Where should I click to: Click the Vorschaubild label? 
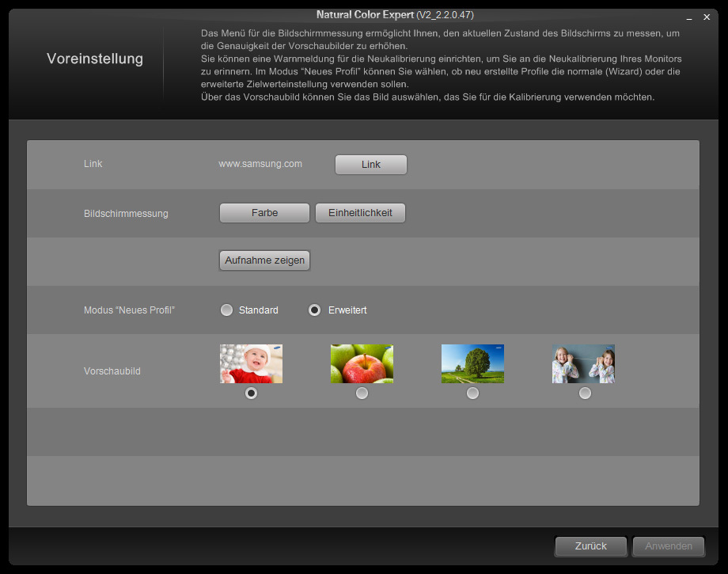click(112, 371)
